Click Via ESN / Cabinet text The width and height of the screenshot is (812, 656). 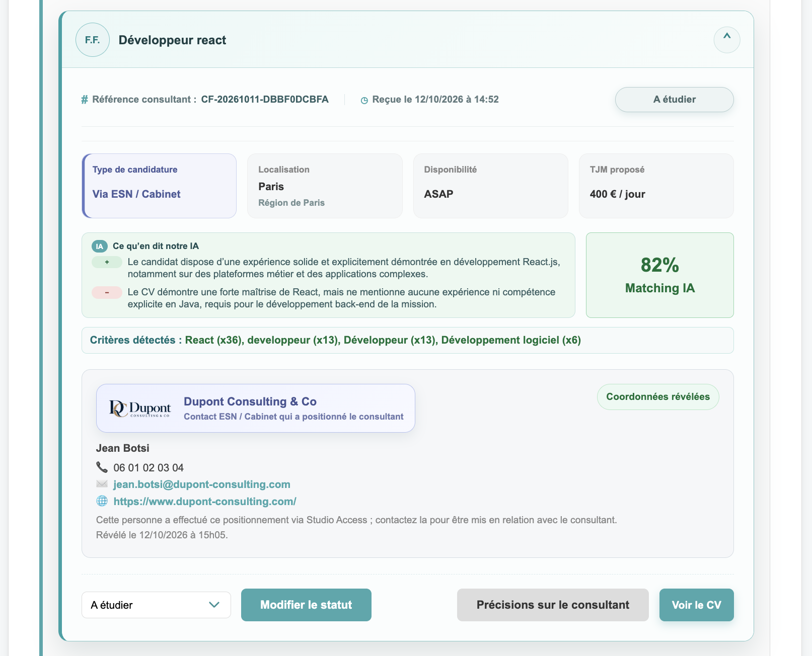(x=136, y=194)
